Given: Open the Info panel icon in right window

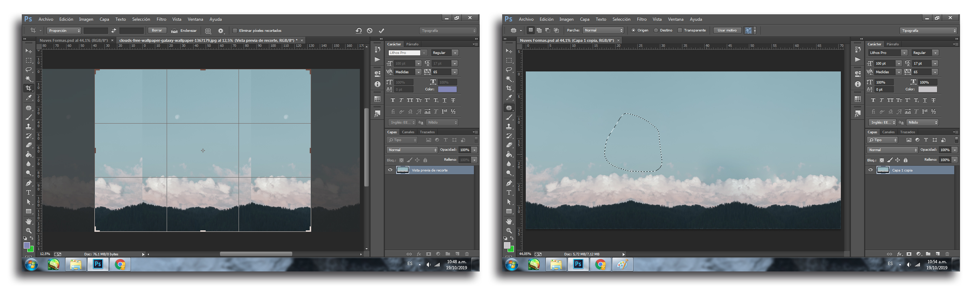Looking at the screenshot, I should pos(858,84).
